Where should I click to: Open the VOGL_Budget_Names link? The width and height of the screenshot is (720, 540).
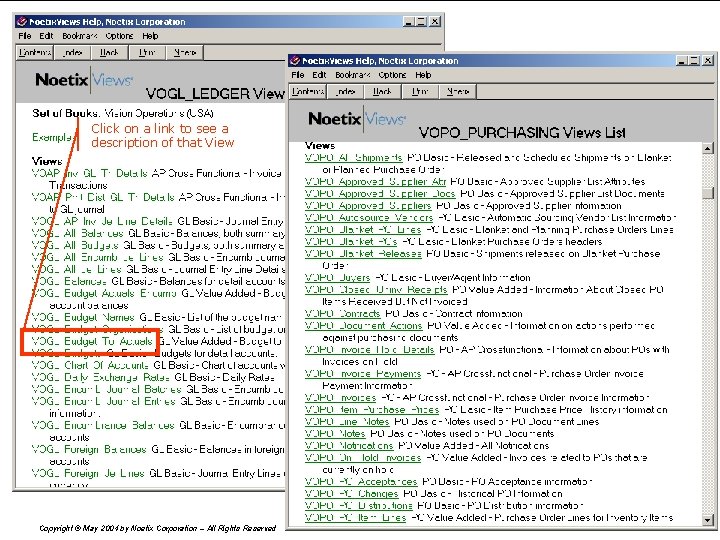tap(83, 317)
